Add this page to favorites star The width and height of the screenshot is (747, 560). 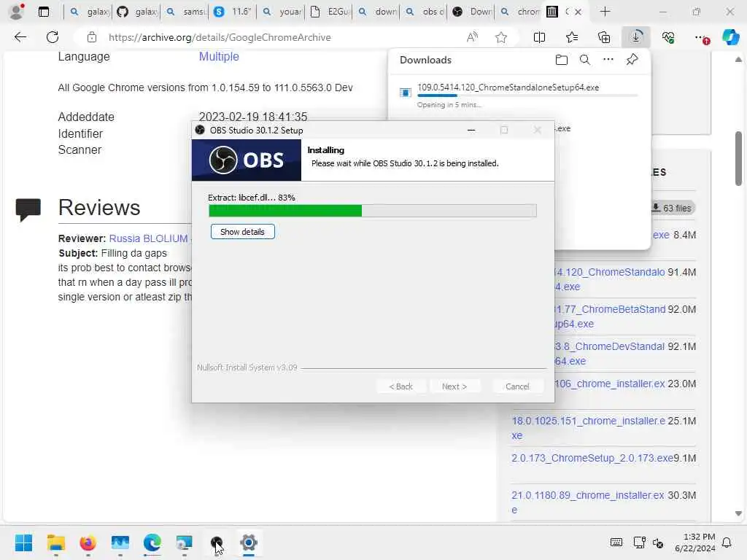[500, 37]
